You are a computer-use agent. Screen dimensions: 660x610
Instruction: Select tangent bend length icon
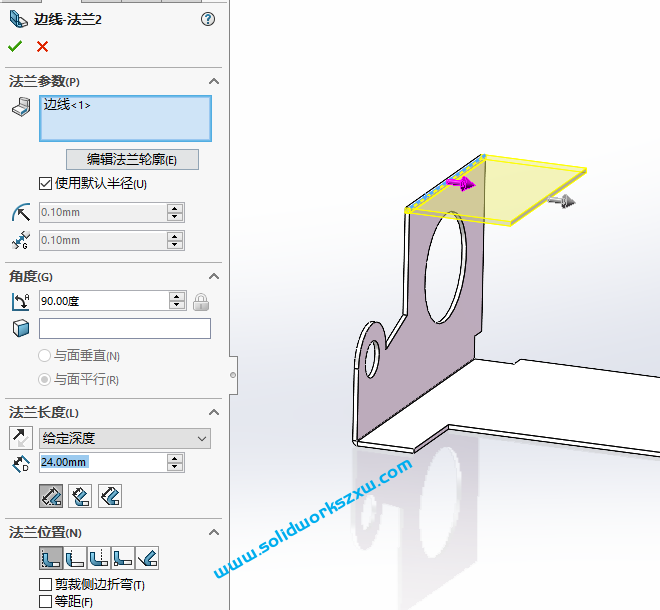(110, 496)
